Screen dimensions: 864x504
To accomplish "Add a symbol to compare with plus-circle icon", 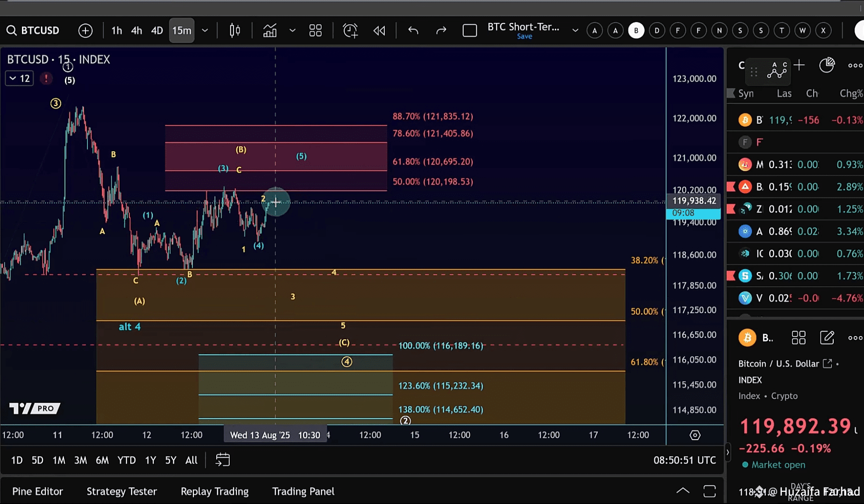I will click(x=85, y=31).
